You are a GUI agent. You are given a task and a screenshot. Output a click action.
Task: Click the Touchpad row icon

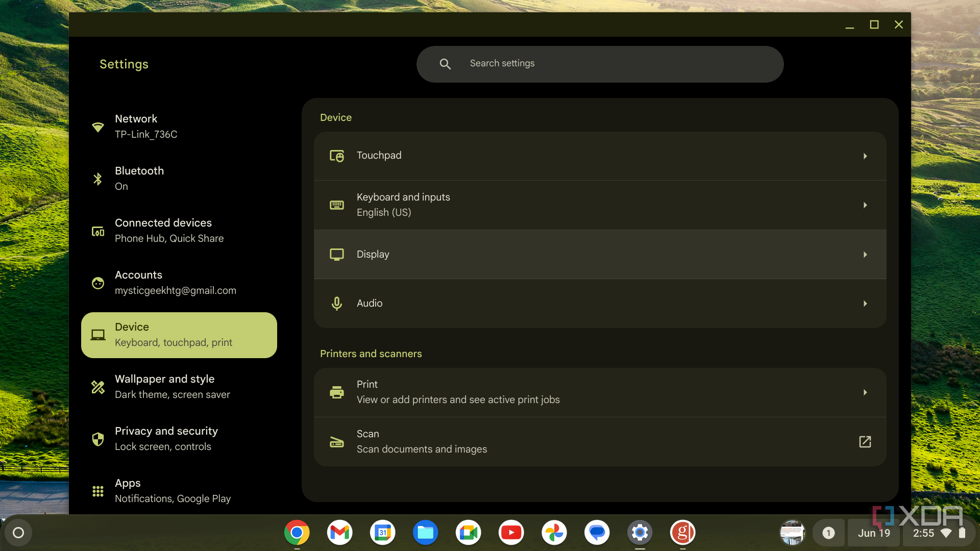click(337, 156)
